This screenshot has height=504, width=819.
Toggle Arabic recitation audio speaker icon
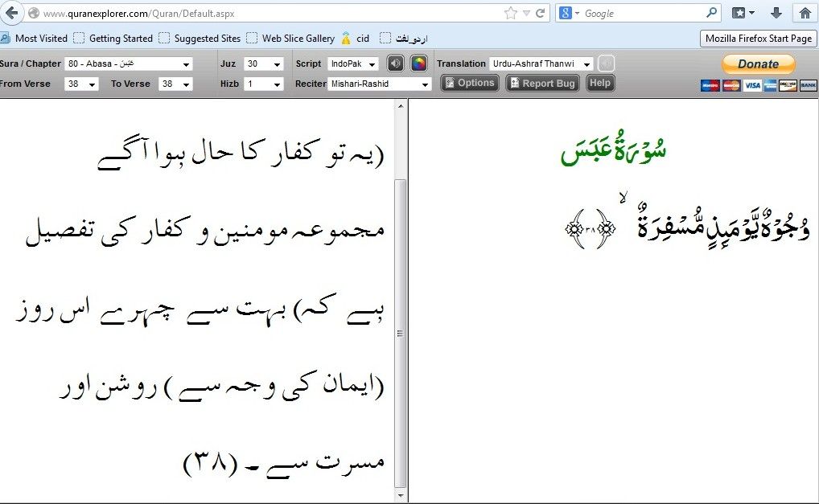pos(395,64)
